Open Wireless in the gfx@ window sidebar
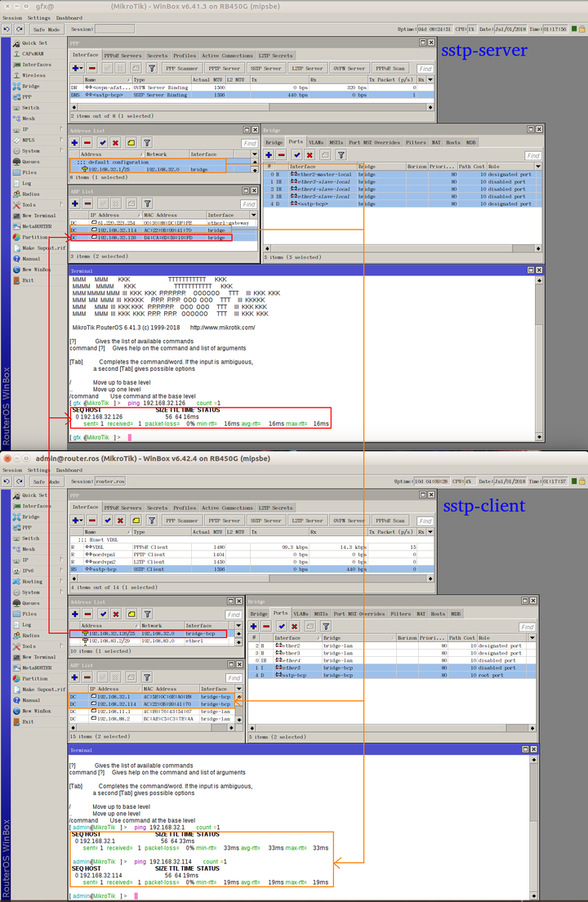This screenshot has width=588, height=902. pyautogui.click(x=33, y=75)
